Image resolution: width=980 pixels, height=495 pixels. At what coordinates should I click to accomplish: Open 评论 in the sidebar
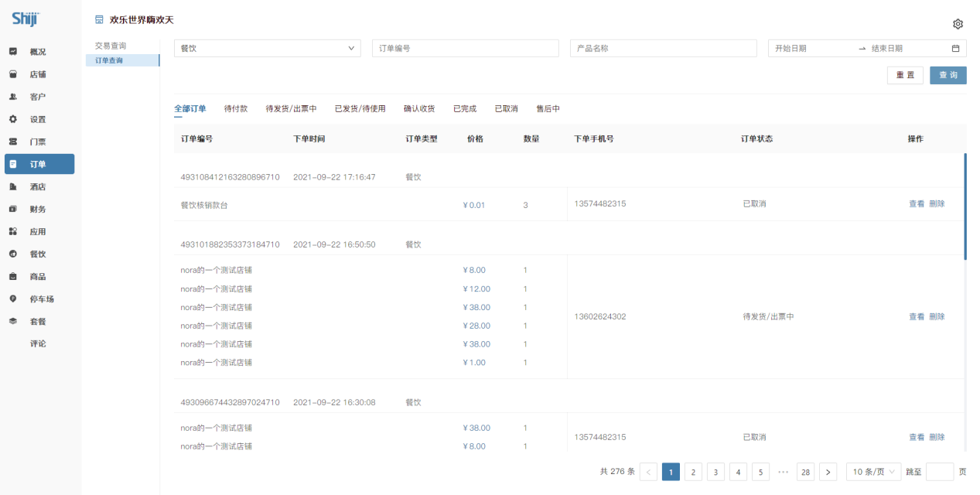38,343
